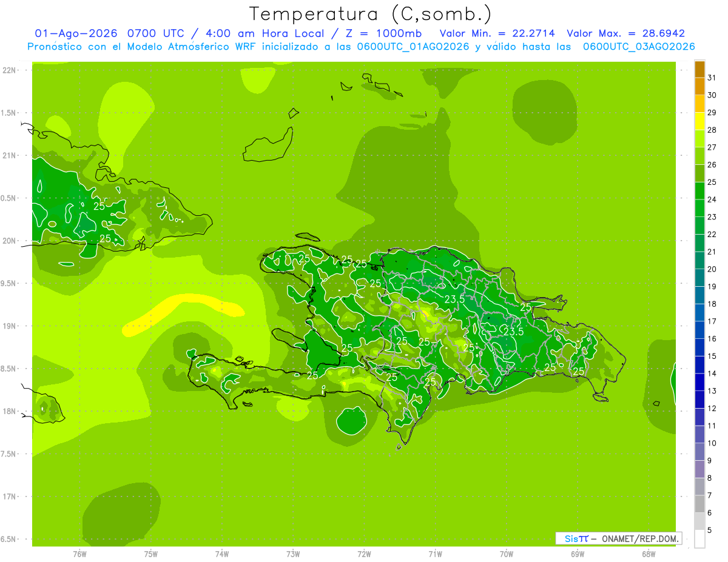Pick the legend swatch between 29 and 30
Viewport: 728px width, 562px height.
point(699,104)
